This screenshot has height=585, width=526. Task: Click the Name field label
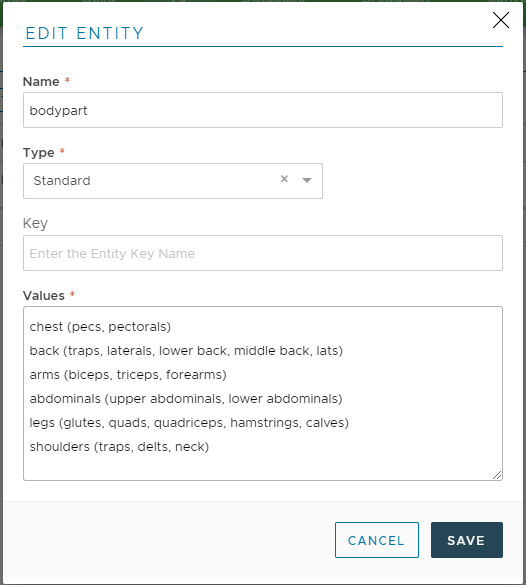(x=41, y=81)
